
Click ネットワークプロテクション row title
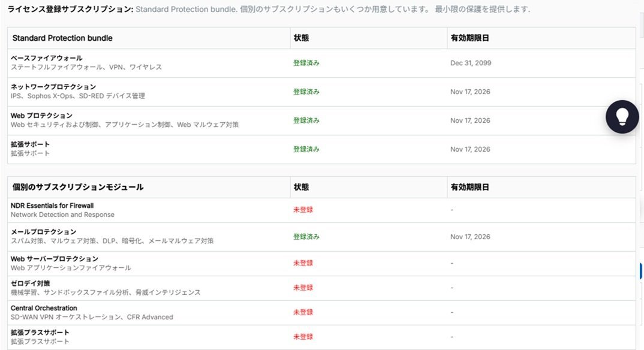53,87
